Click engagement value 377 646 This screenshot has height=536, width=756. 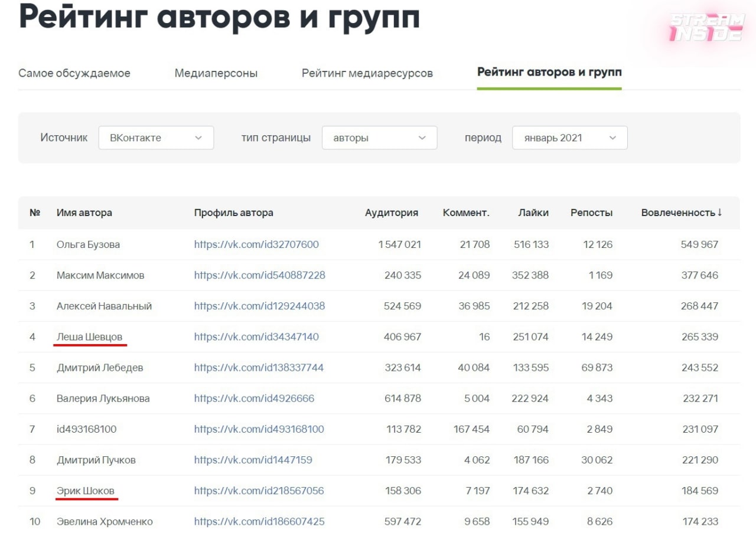tap(700, 275)
